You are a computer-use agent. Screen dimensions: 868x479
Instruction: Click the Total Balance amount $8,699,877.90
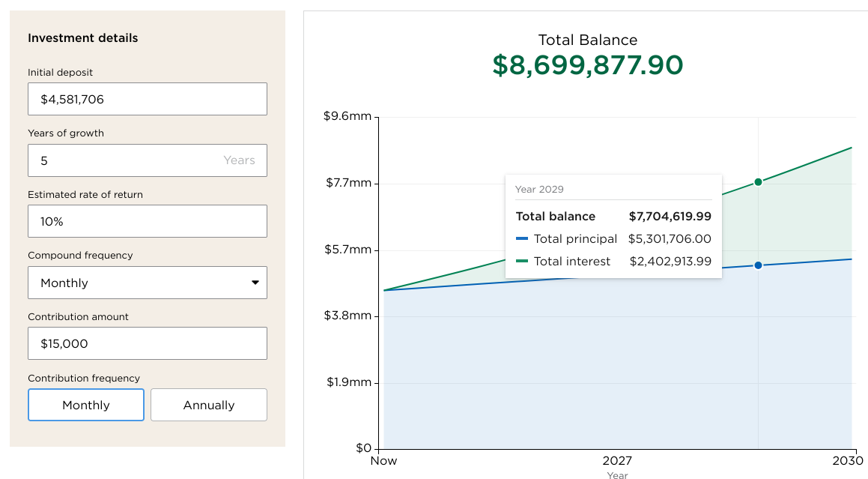[588, 65]
